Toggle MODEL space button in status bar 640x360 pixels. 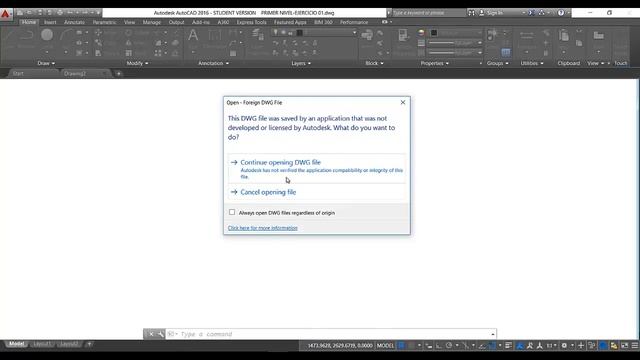click(385, 345)
